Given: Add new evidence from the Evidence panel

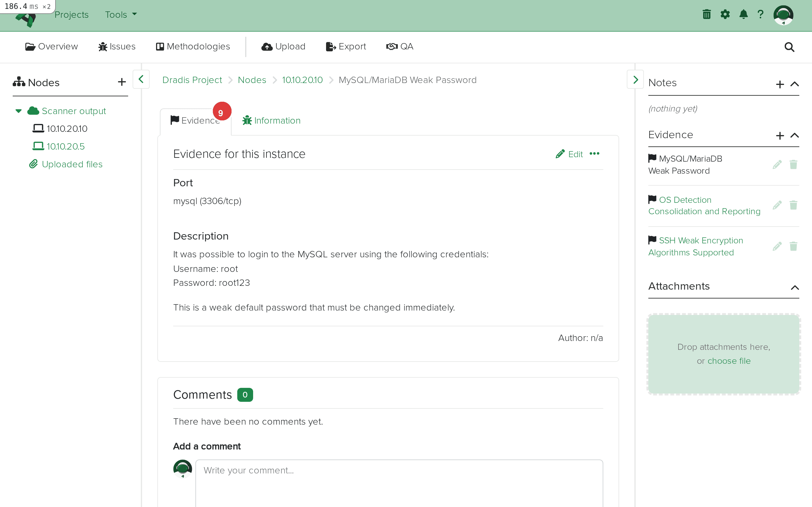Looking at the screenshot, I should point(780,136).
